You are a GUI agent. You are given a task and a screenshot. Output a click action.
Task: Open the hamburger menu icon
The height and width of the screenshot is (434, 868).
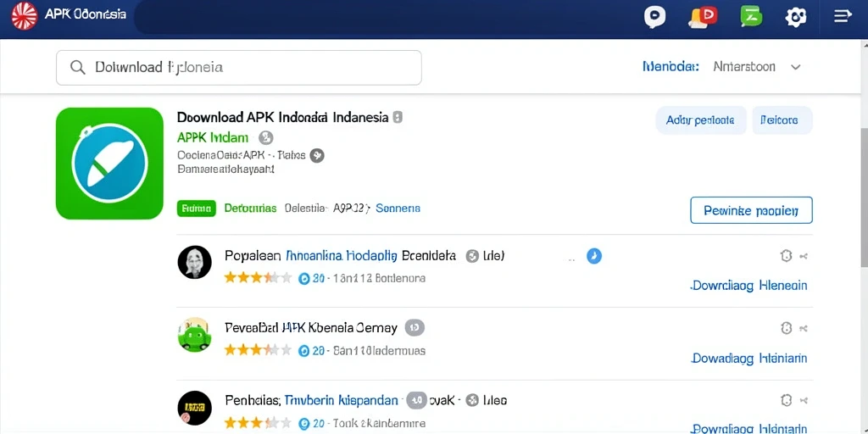tap(843, 16)
